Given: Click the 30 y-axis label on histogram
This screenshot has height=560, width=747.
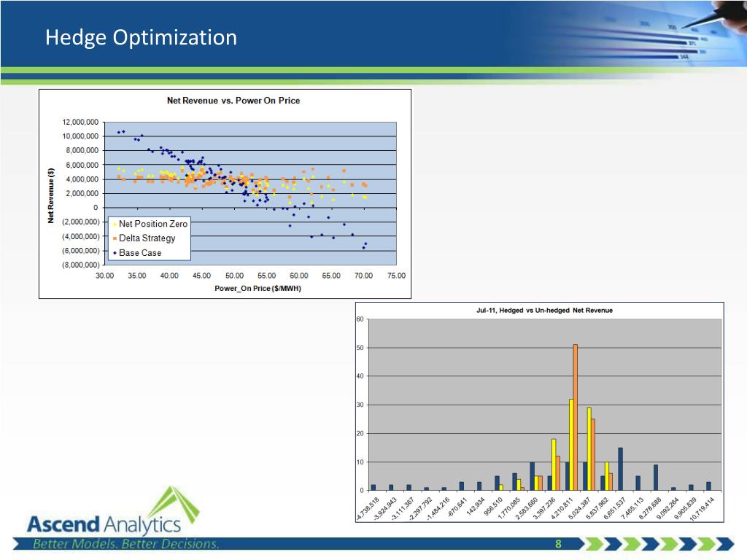Looking at the screenshot, I should [360, 405].
